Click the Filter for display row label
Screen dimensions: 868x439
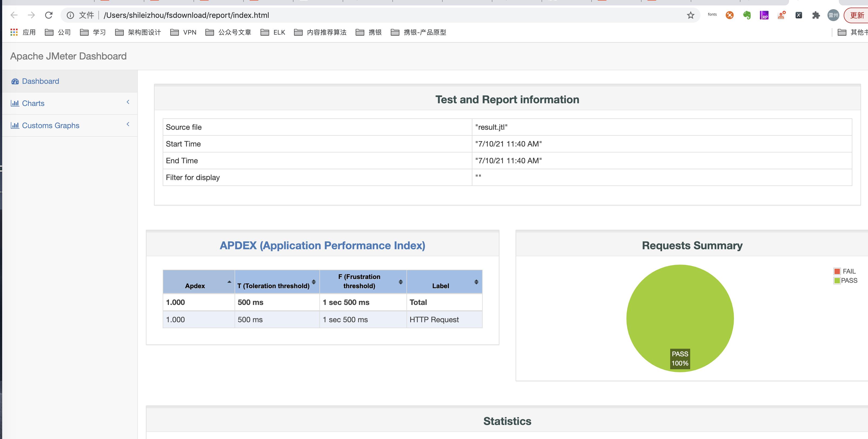pyautogui.click(x=193, y=177)
